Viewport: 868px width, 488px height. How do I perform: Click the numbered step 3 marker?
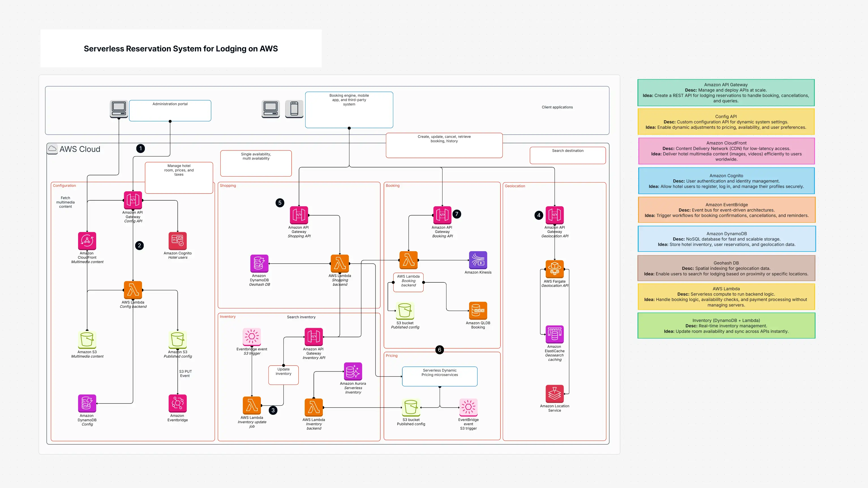(x=273, y=410)
